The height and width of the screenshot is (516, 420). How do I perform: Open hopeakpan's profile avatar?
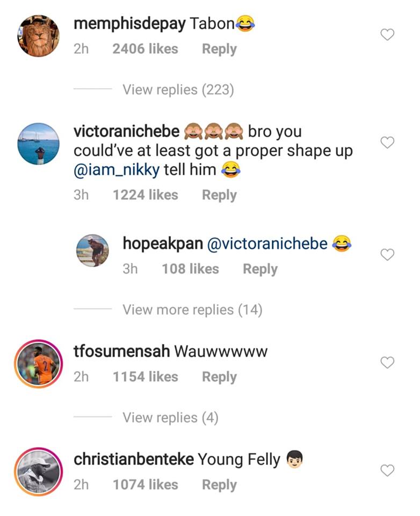click(93, 251)
